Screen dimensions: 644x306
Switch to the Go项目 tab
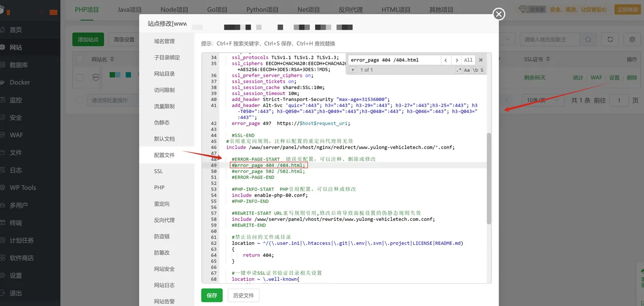[217, 9]
